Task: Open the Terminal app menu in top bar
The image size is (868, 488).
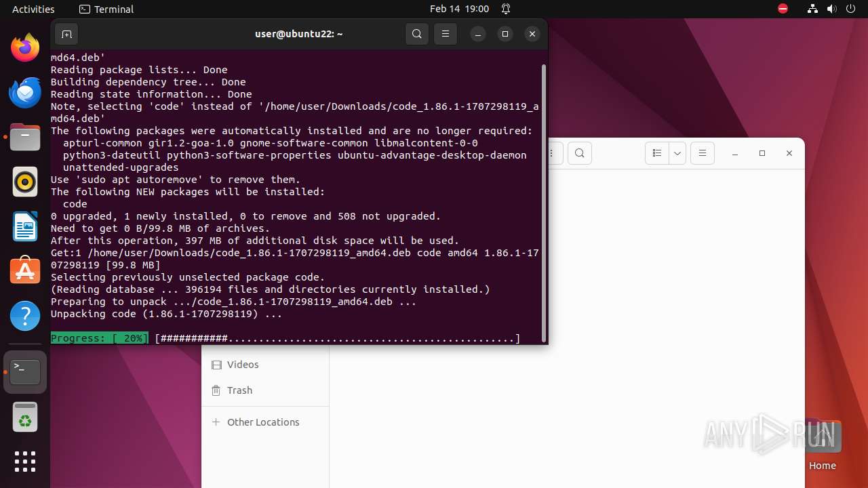Action: click(106, 9)
